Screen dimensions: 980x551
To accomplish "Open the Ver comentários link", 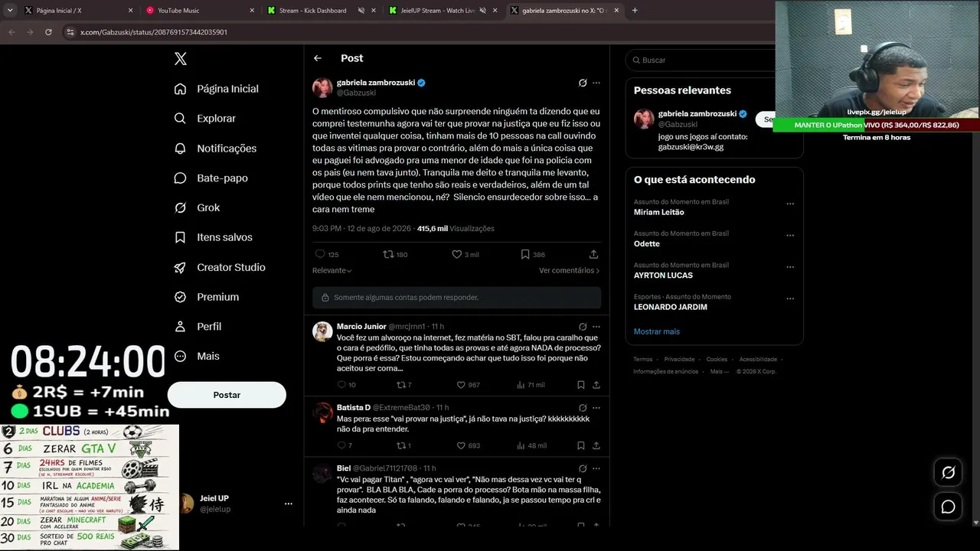I will 570,271.
